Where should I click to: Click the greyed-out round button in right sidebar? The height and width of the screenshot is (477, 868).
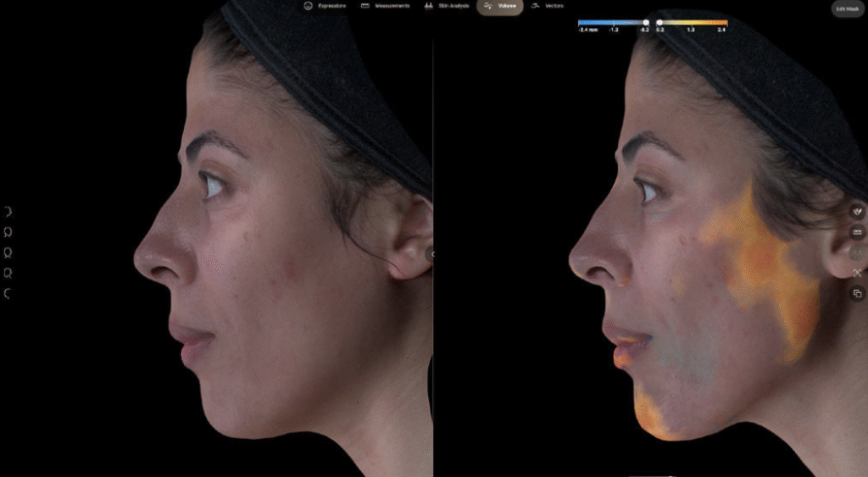858,252
